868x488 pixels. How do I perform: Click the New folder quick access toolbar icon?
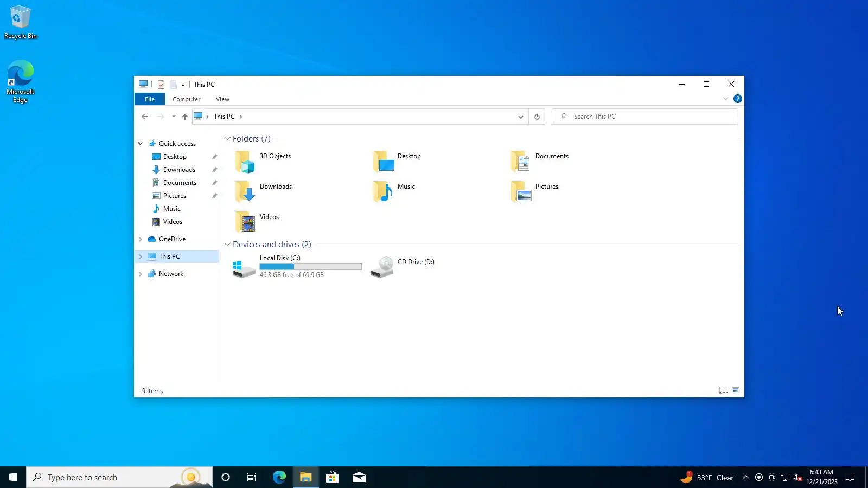(x=173, y=85)
